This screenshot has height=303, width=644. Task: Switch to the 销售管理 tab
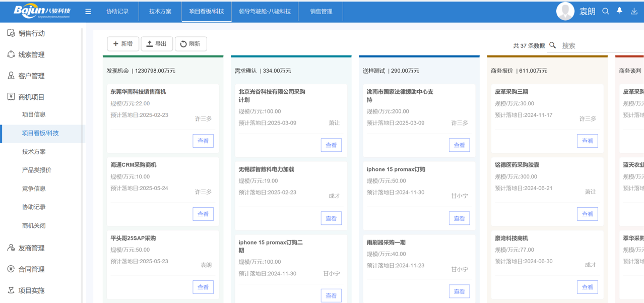(320, 11)
